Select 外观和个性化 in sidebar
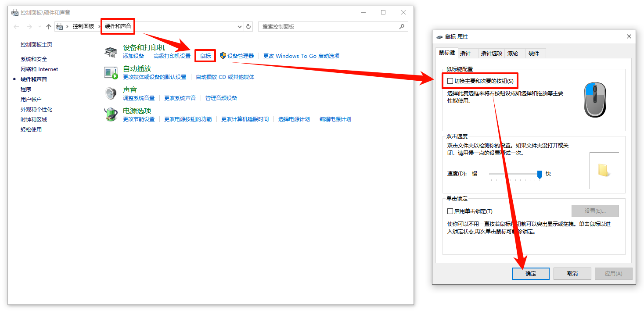Viewport: 644px width, 311px height. [x=36, y=110]
